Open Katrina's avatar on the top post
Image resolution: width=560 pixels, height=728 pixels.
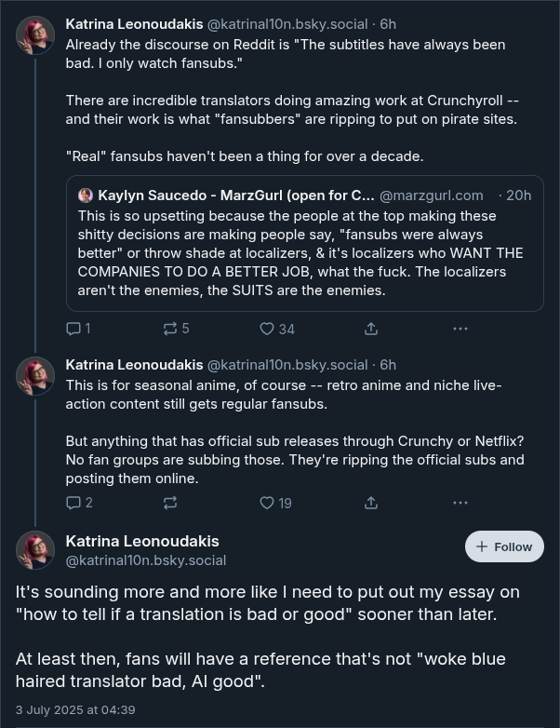[35, 35]
